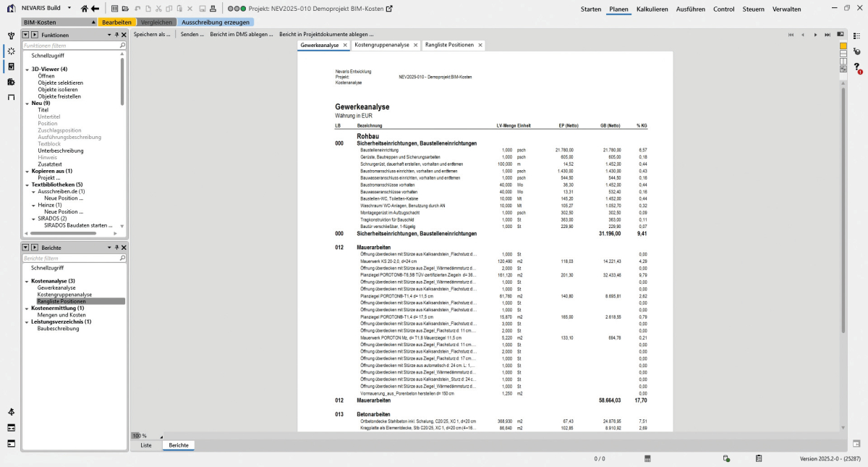This screenshot has width=868, height=467.
Task: Click the calculator icon in left sidebar
Action: (11, 67)
